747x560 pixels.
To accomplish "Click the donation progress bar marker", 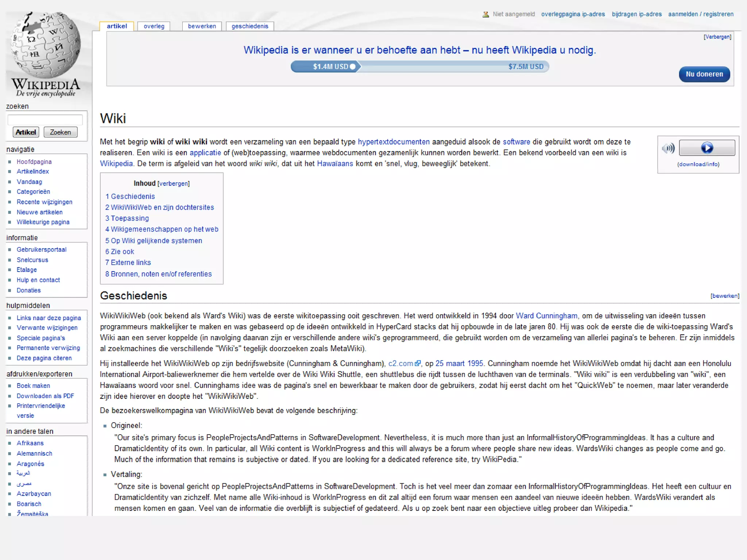I will (352, 67).
